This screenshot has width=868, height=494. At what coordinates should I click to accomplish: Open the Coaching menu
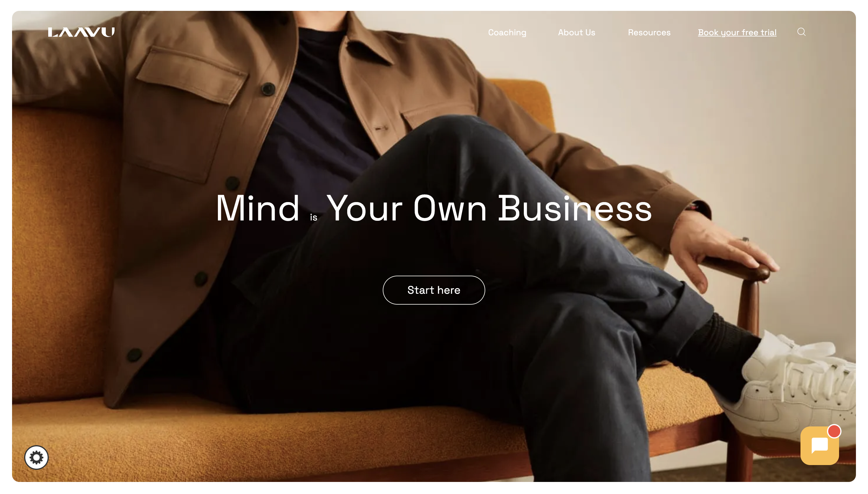tap(507, 33)
